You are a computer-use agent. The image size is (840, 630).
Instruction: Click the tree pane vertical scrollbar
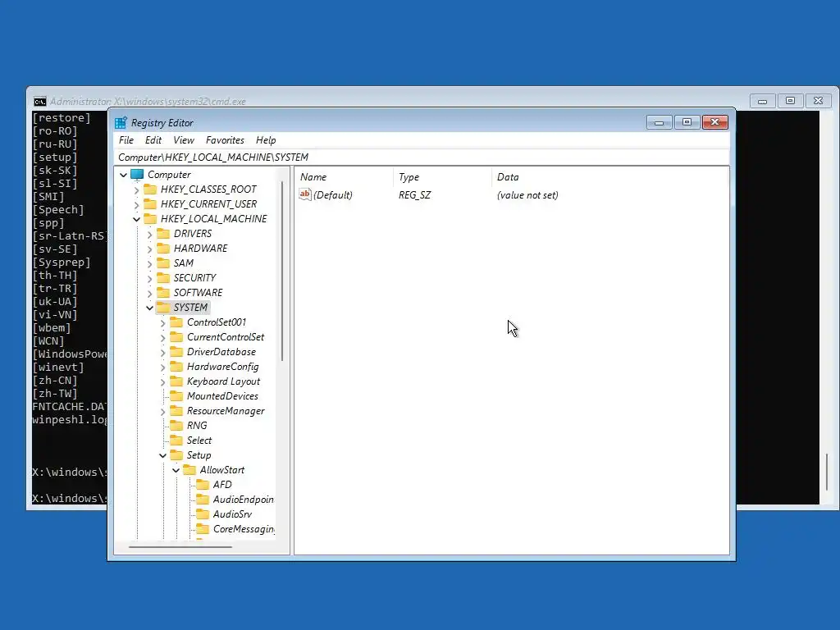pyautogui.click(x=282, y=271)
